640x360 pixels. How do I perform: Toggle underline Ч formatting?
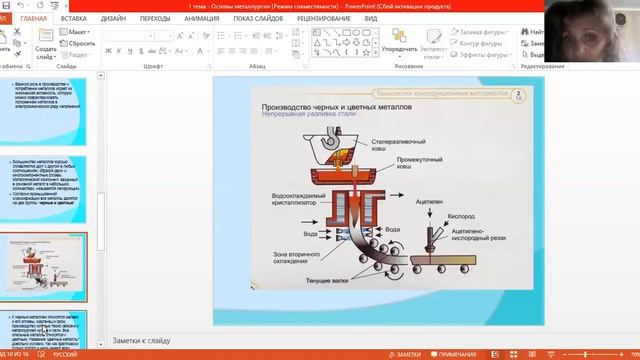point(130,51)
